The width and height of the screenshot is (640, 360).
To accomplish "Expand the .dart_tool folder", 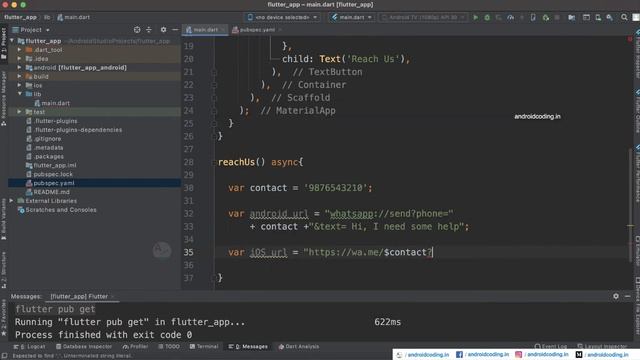I will (x=20, y=50).
